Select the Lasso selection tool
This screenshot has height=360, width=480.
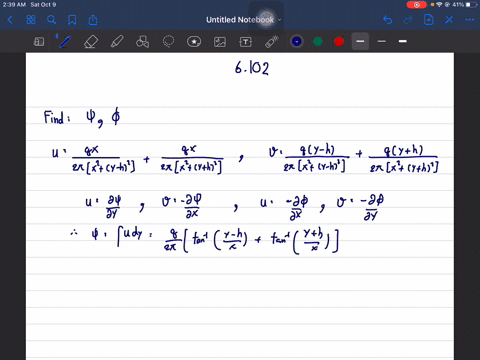click(x=168, y=42)
